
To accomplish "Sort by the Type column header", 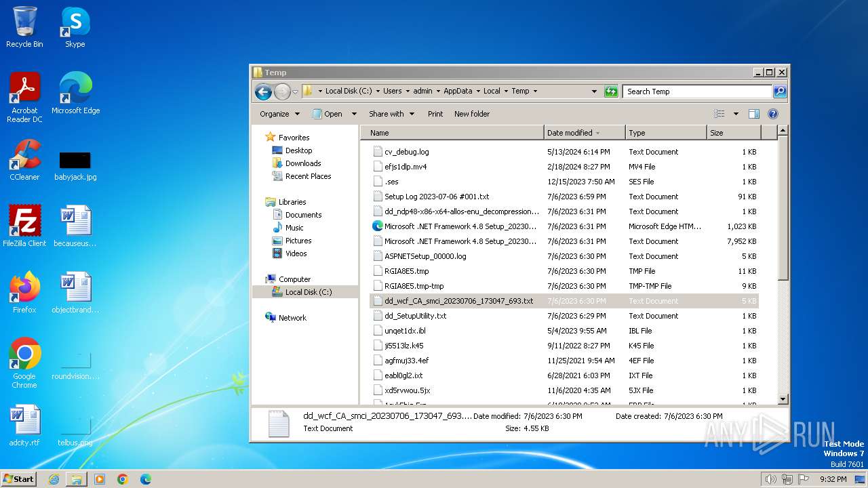I will click(666, 133).
